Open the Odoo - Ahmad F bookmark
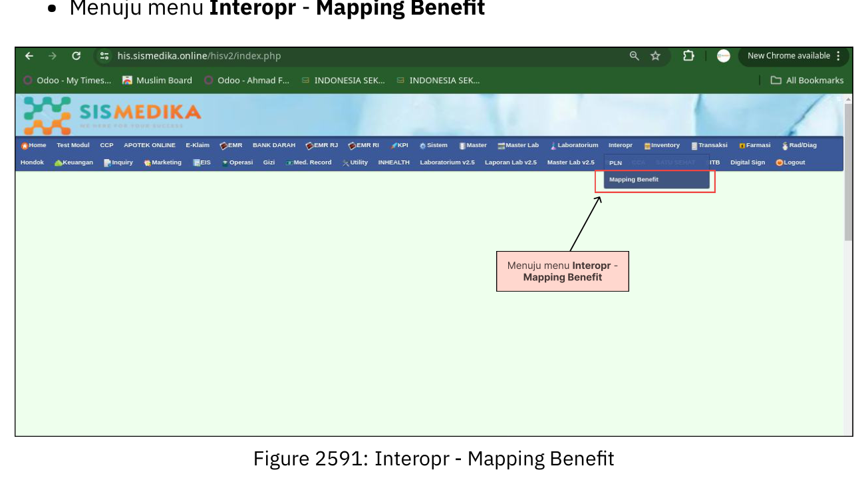 (247, 81)
